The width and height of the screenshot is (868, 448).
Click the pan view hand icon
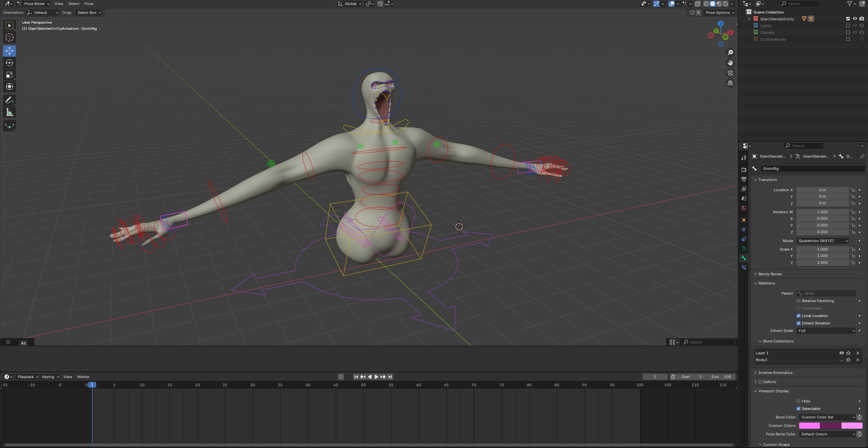(x=730, y=63)
